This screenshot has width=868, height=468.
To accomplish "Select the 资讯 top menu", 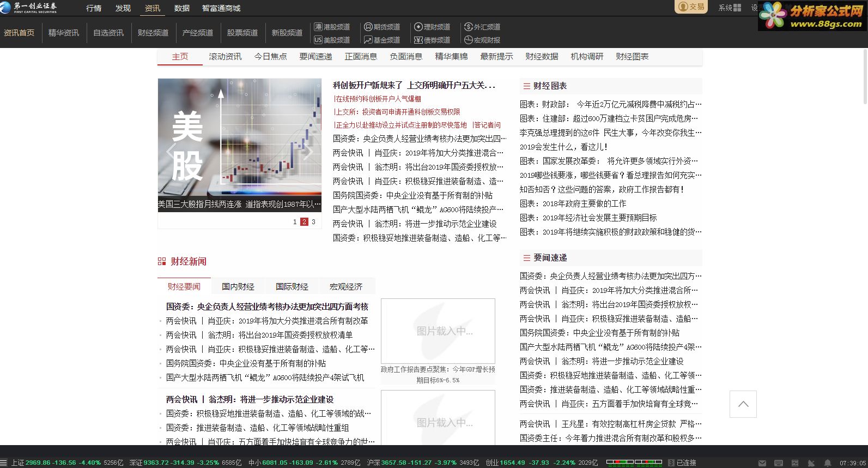I will click(153, 8).
